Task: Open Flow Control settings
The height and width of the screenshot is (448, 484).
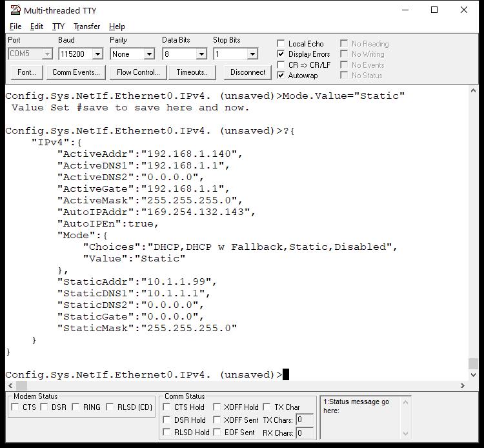Action: coord(137,72)
